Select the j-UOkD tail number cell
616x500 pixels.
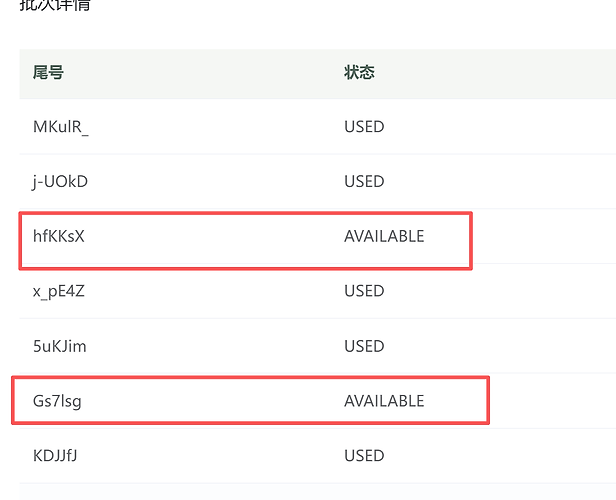click(60, 181)
